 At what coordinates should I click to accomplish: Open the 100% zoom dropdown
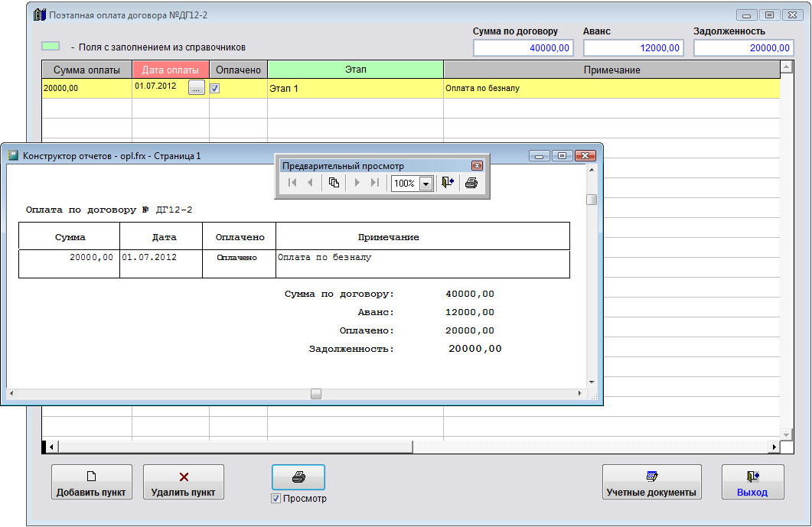[x=426, y=184]
